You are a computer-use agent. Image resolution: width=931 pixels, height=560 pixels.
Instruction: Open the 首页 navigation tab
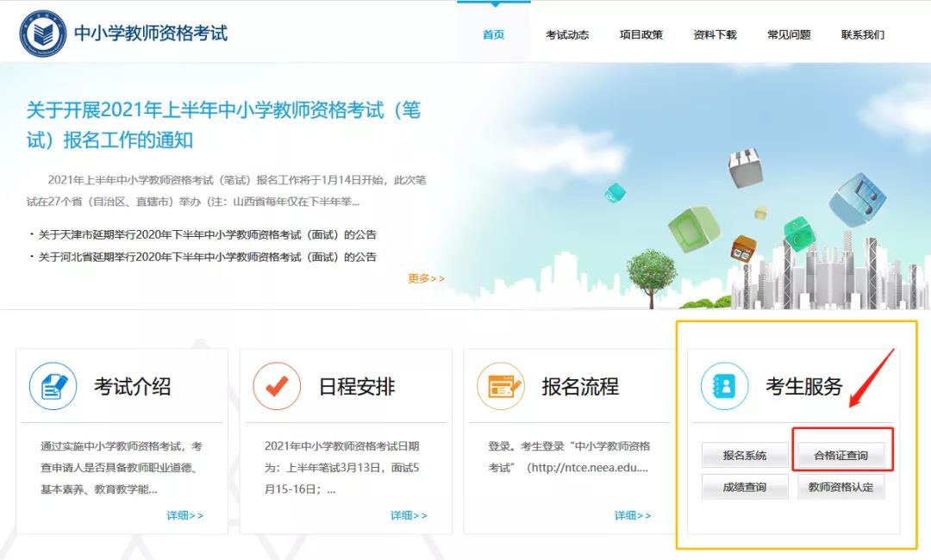[x=493, y=34]
